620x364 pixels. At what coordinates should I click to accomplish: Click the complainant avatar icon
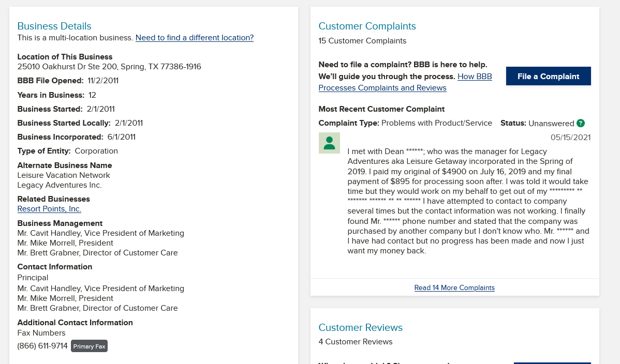pyautogui.click(x=329, y=143)
